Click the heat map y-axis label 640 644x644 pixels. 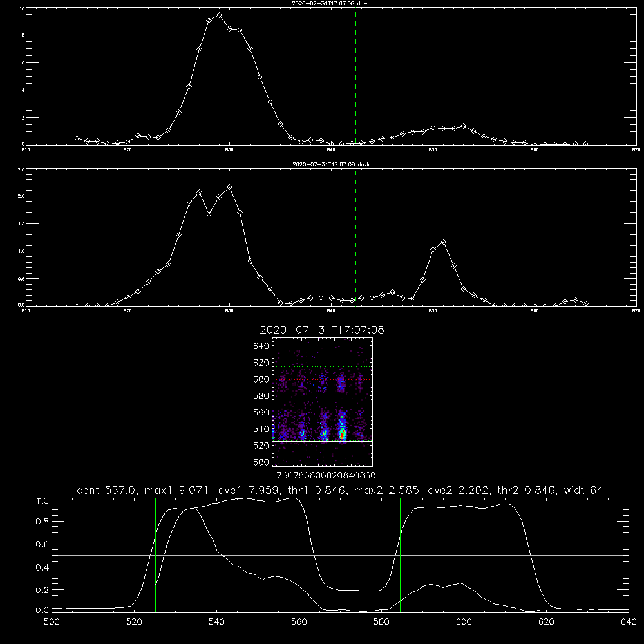coord(261,346)
